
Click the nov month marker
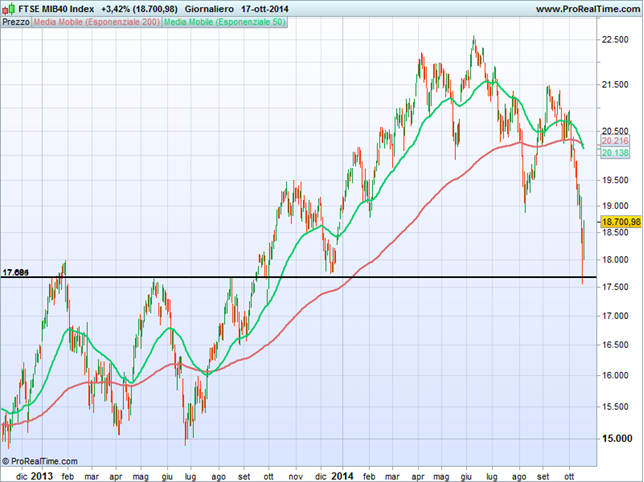[297, 475]
